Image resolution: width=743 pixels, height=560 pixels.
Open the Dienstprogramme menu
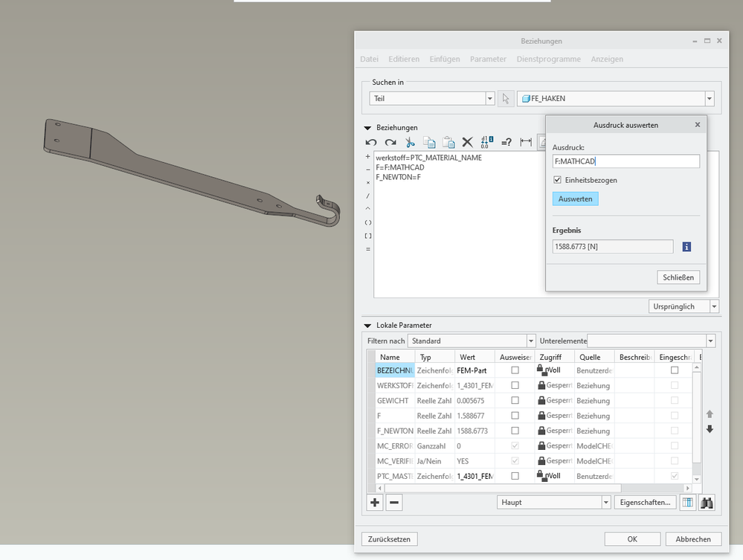[548, 59]
